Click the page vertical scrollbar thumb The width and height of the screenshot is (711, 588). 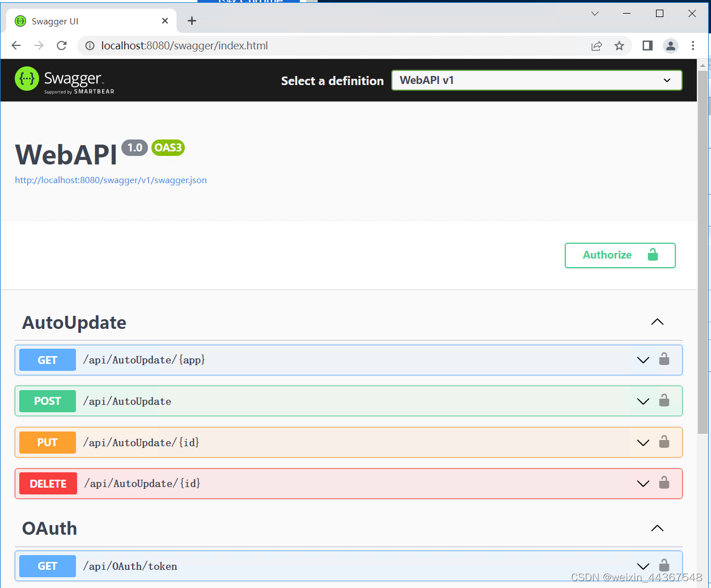pos(702,252)
